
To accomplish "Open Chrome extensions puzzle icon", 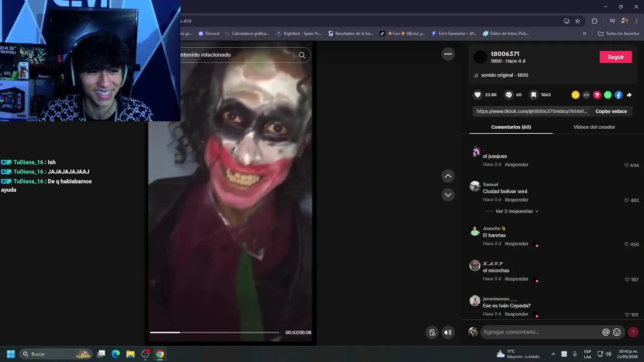I will point(594,21).
